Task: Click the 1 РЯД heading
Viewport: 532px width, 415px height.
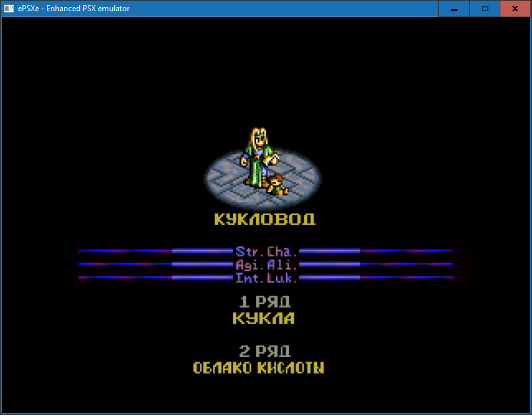Action: pyautogui.click(x=265, y=302)
